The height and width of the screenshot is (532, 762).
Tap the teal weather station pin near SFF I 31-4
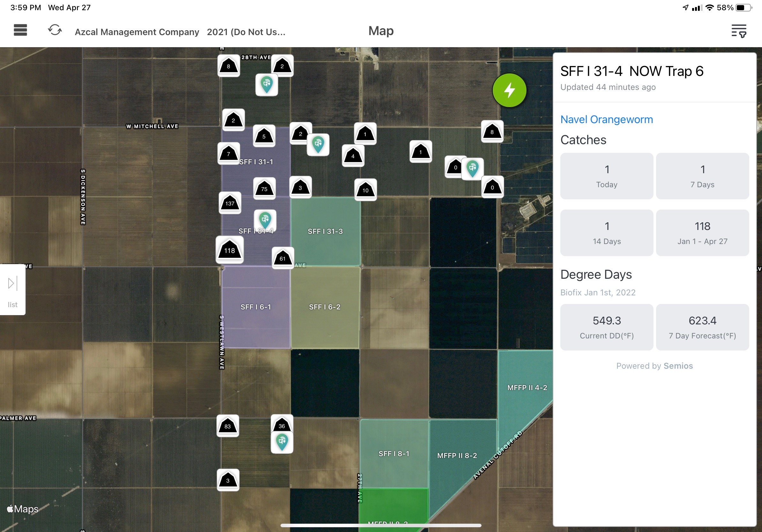point(265,220)
